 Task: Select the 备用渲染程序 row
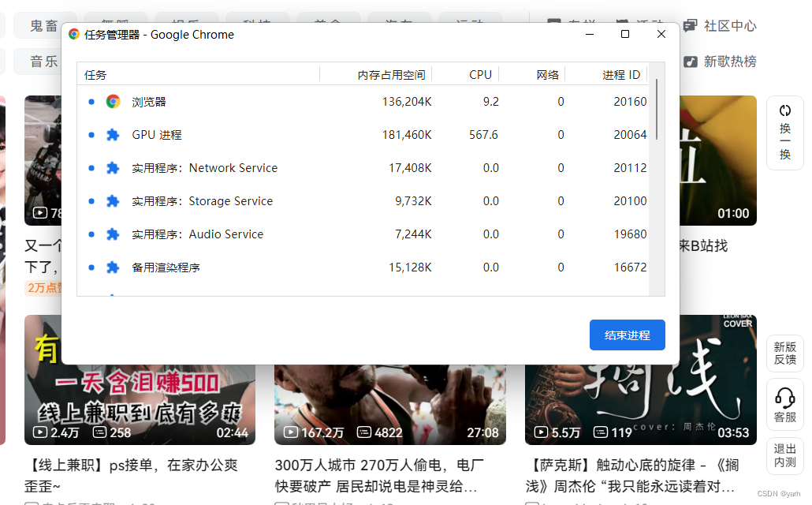point(363,267)
